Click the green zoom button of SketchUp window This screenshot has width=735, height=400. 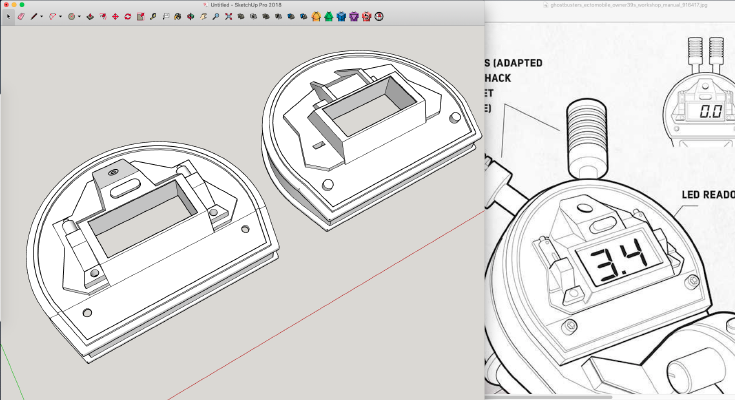[x=22, y=5]
